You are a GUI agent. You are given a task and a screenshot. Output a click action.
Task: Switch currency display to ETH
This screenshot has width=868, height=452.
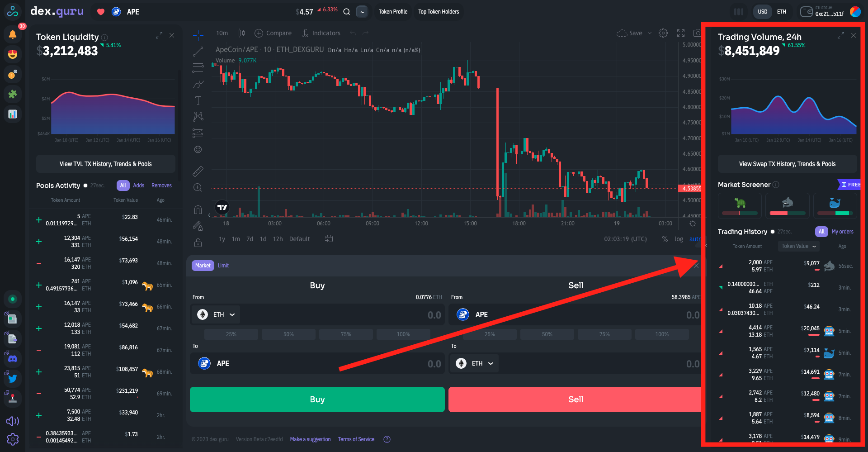click(x=782, y=12)
